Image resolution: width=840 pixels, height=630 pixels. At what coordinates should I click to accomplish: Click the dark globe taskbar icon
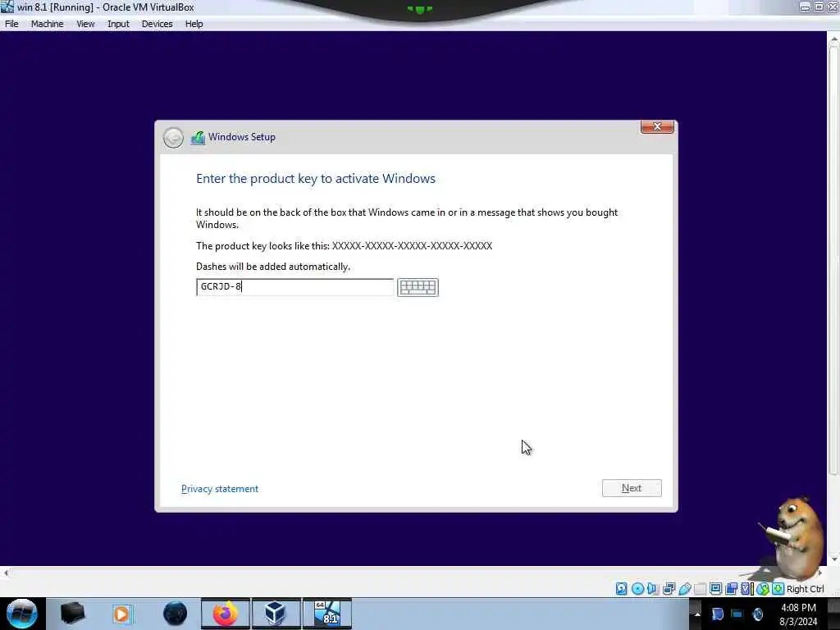pyautogui.click(x=176, y=614)
